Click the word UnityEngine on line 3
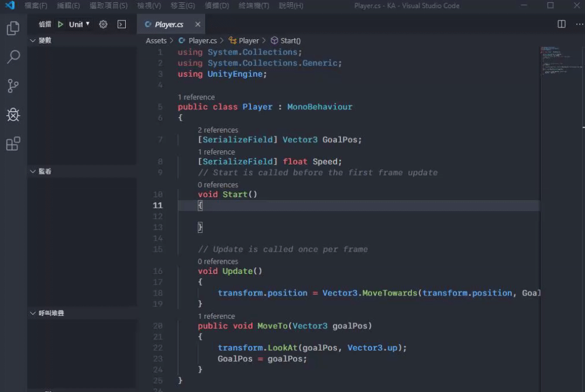Image resolution: width=585 pixels, height=392 pixels. click(235, 74)
